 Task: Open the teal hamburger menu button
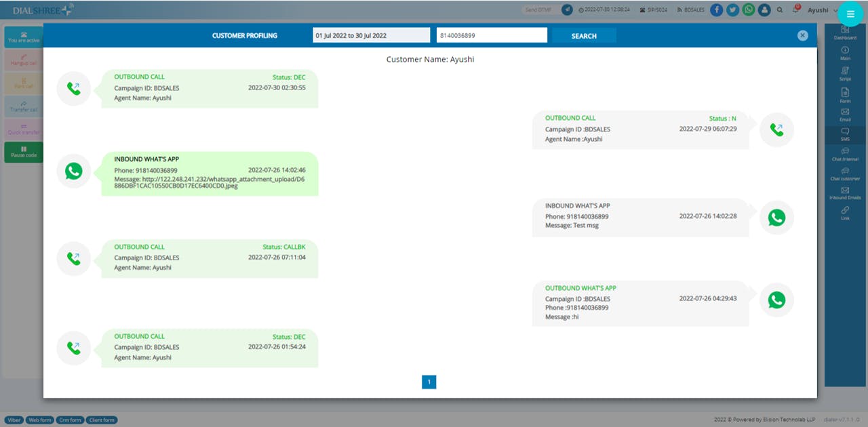click(x=850, y=14)
